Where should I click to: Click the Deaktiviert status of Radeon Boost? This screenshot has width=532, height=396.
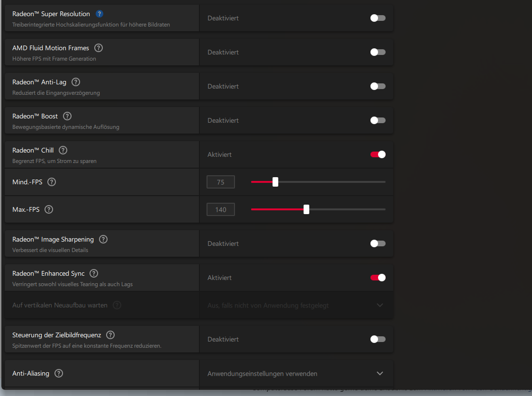(223, 120)
